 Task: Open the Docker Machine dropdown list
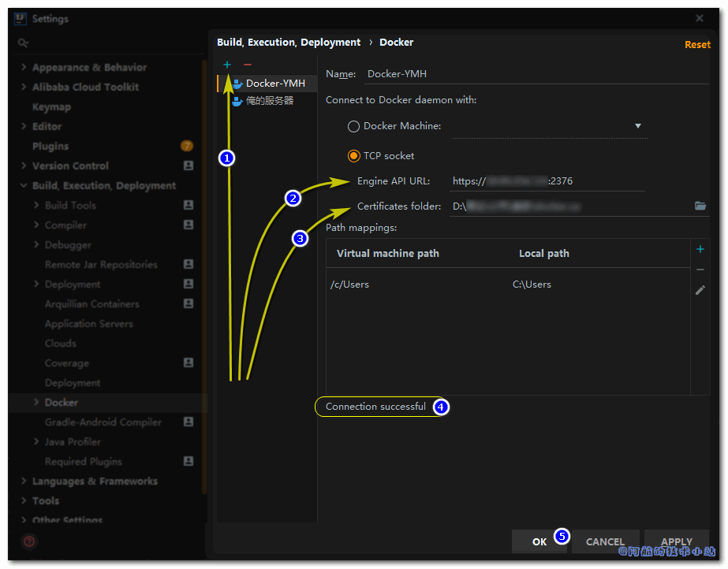tap(638, 126)
